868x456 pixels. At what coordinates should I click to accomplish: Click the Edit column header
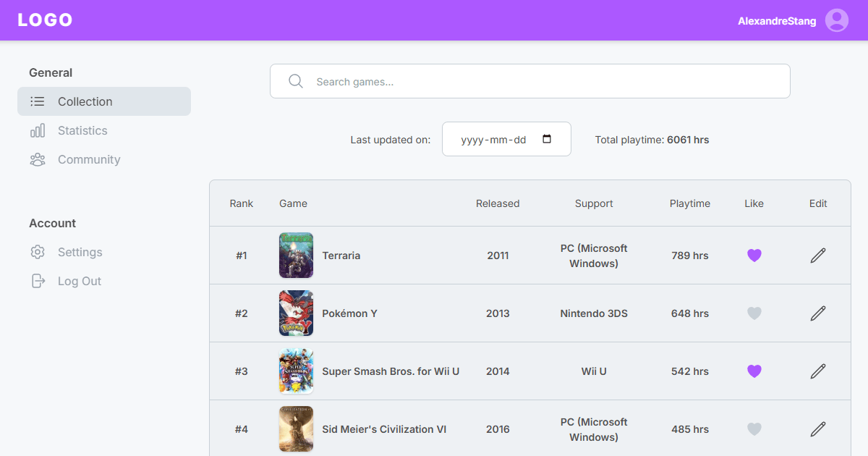click(818, 203)
